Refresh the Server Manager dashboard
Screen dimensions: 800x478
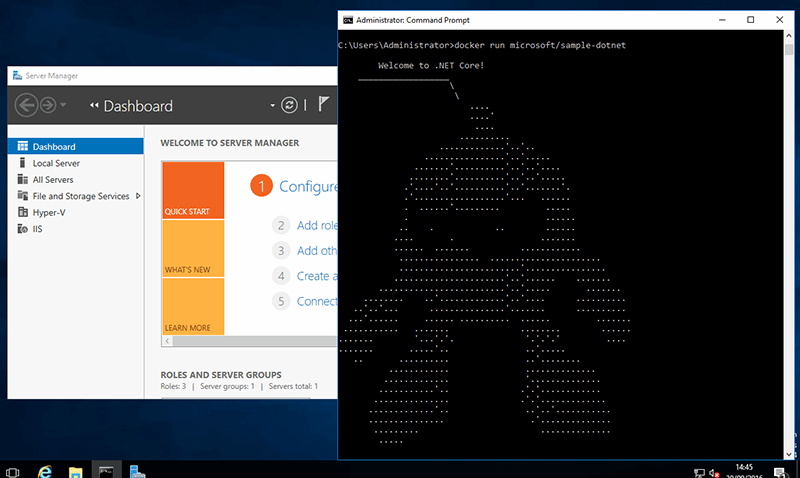point(289,105)
